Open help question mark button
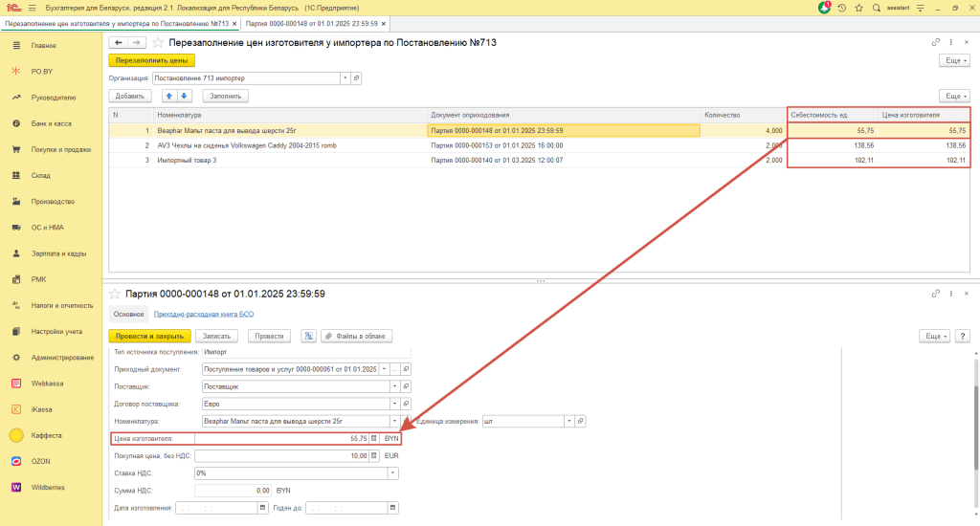 tap(963, 336)
